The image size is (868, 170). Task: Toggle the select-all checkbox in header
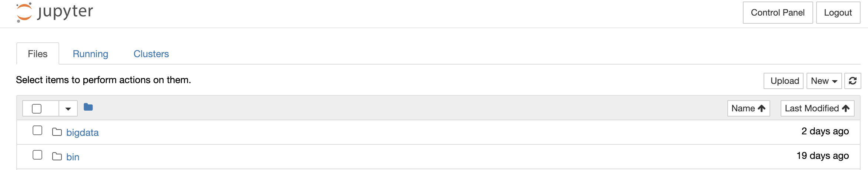(x=37, y=109)
